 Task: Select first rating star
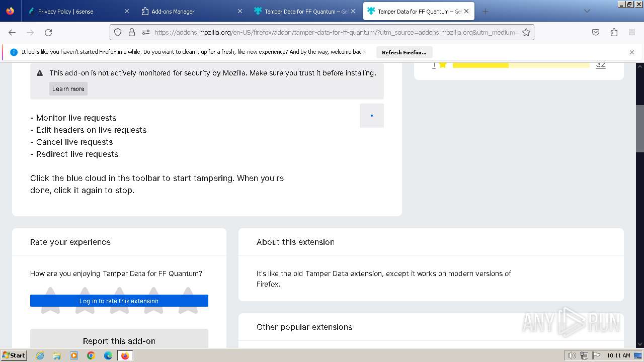[x=50, y=300]
